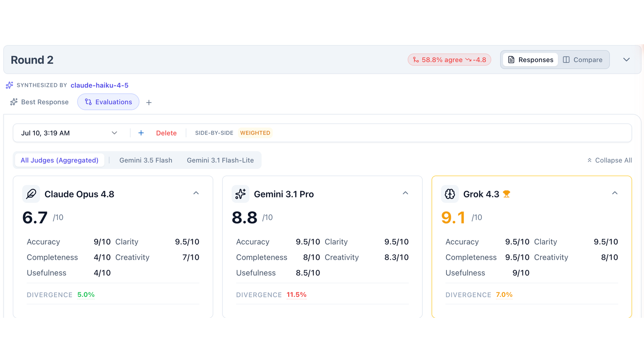Screen dimensions: 644x362
Task: Switch to the Responses view
Action: (x=530, y=60)
